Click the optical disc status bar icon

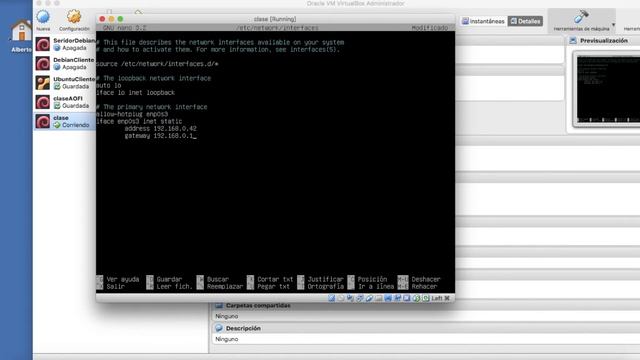341,298
